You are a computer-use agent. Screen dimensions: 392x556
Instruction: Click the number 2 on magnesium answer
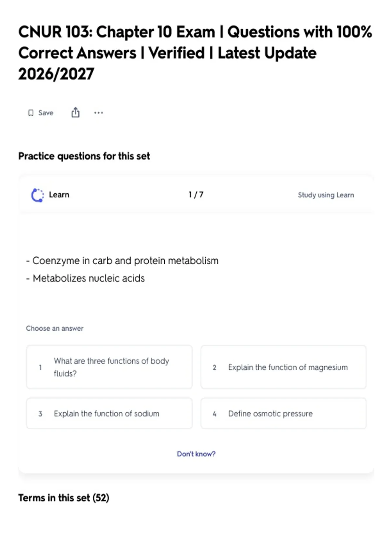(x=214, y=368)
